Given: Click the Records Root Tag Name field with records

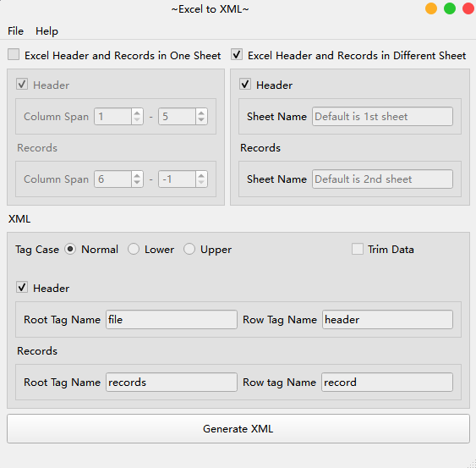Looking at the screenshot, I should pos(172,382).
